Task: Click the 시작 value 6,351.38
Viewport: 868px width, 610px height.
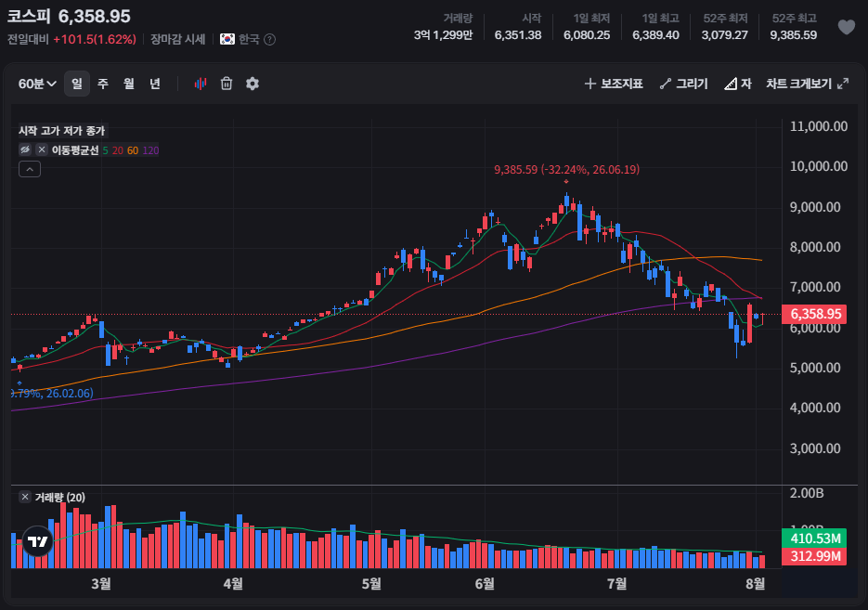Action: tap(518, 35)
